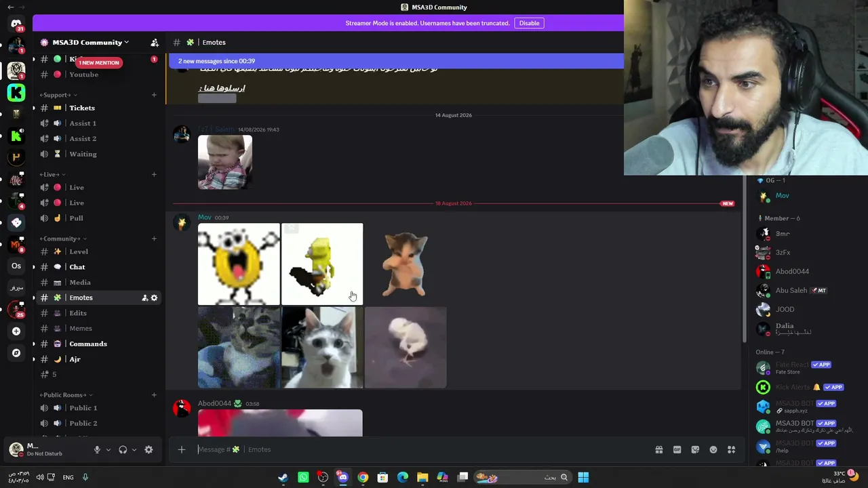Viewport: 868px width, 488px height.
Task: Go back using the top-left back arrow
Action: [10, 7]
